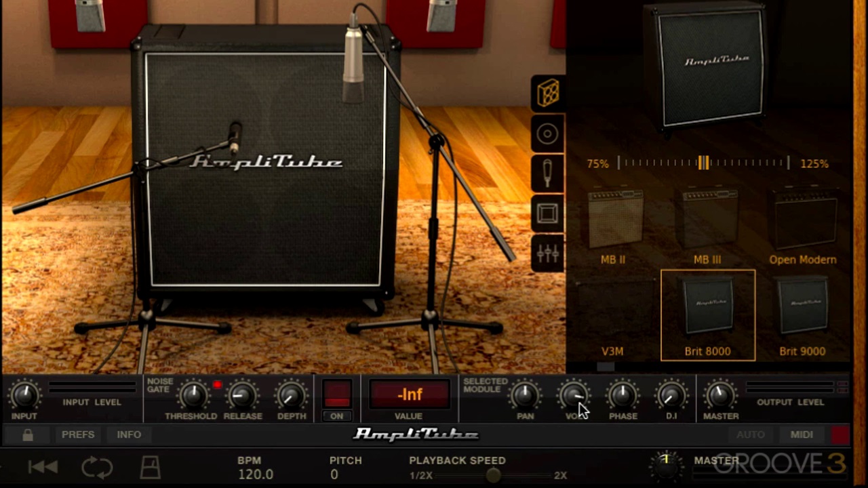Click the -Inf VALUE display
Viewport: 868px width, 488px height.
point(409,394)
